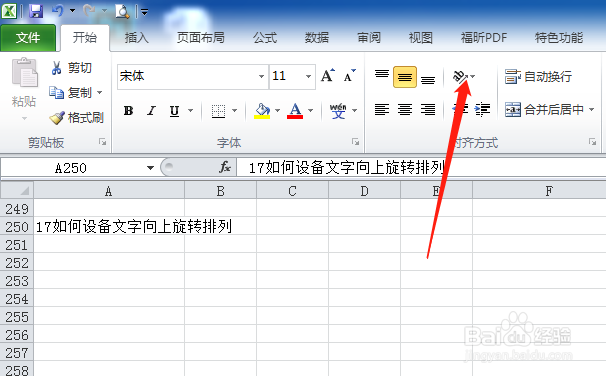The height and width of the screenshot is (376, 606).
Task: Open the 文件 tab
Action: (28, 37)
